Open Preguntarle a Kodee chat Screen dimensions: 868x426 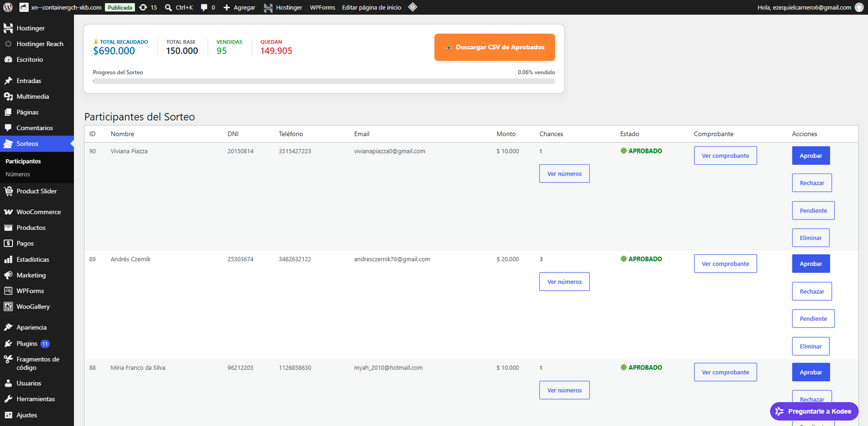pyautogui.click(x=814, y=411)
